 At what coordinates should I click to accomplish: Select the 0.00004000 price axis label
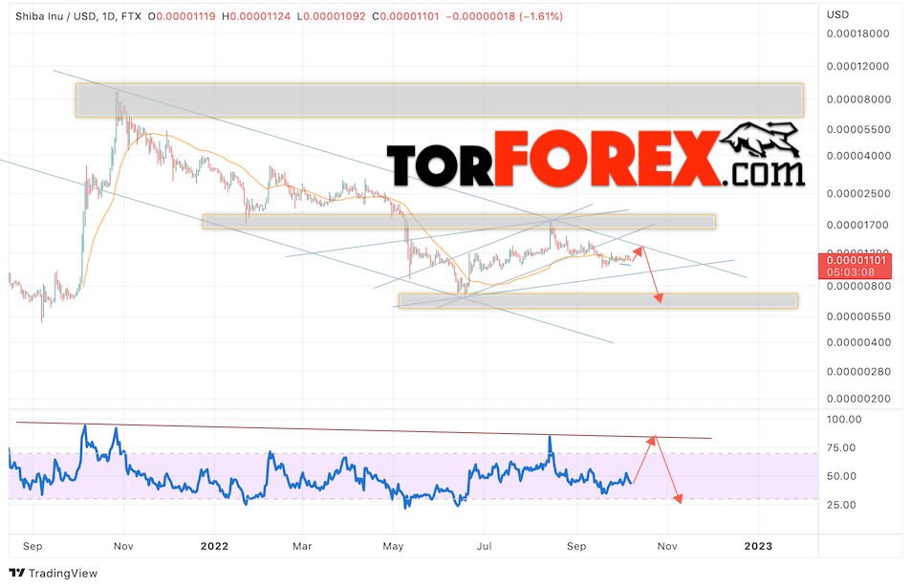click(858, 156)
